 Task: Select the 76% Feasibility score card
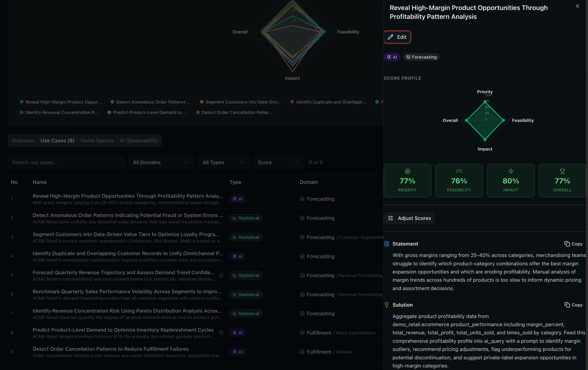click(459, 180)
